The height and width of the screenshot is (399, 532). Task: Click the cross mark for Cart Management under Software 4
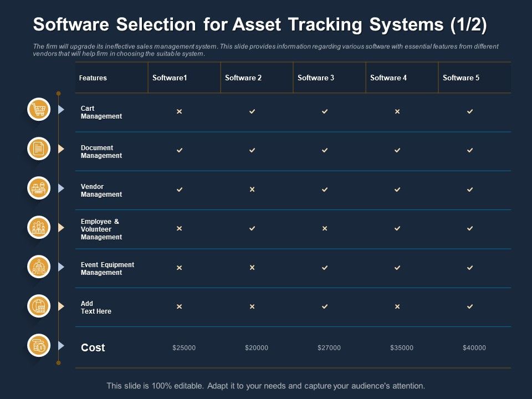[x=397, y=111]
